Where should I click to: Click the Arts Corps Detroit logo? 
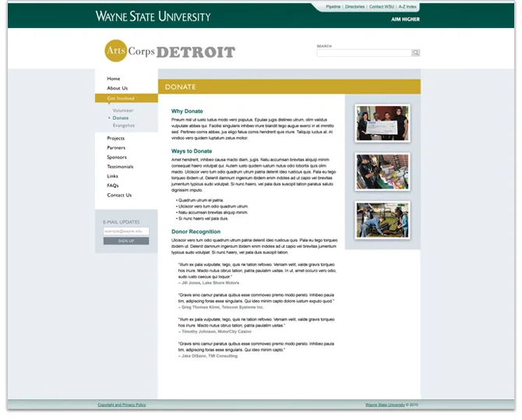(x=170, y=51)
